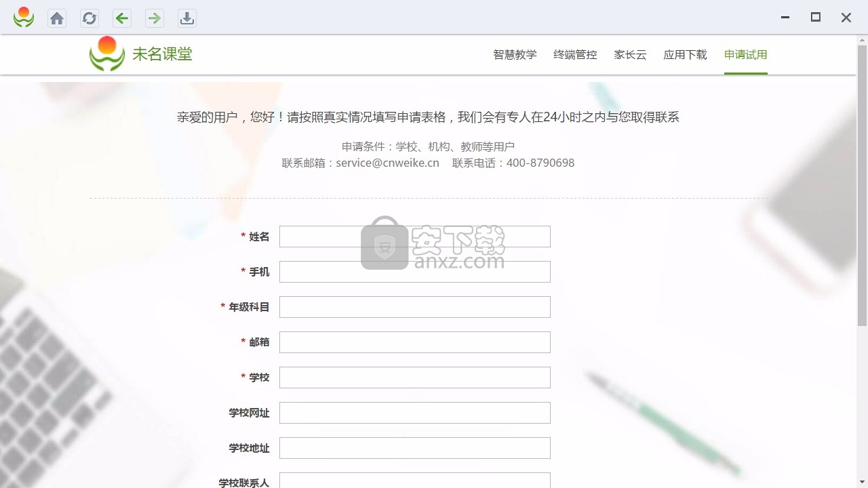This screenshot has width=868, height=488.
Task: Click the scrollbar up arrow
Action: click(862, 40)
